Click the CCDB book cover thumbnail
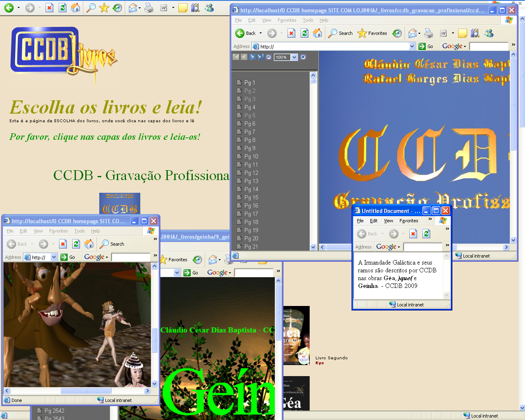Viewport: 525px width, 420px height. click(x=120, y=203)
